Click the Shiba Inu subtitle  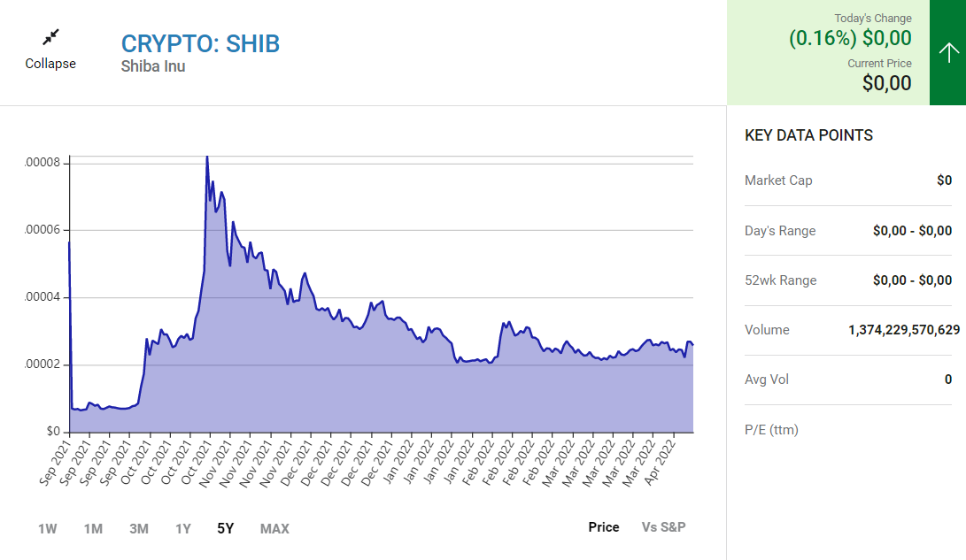pos(153,65)
